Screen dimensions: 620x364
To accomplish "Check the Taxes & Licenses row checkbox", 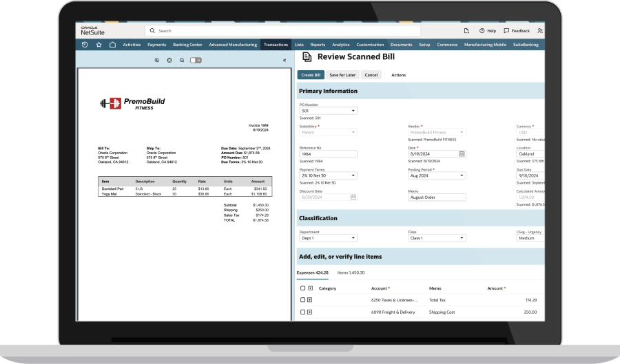I will [x=302, y=300].
